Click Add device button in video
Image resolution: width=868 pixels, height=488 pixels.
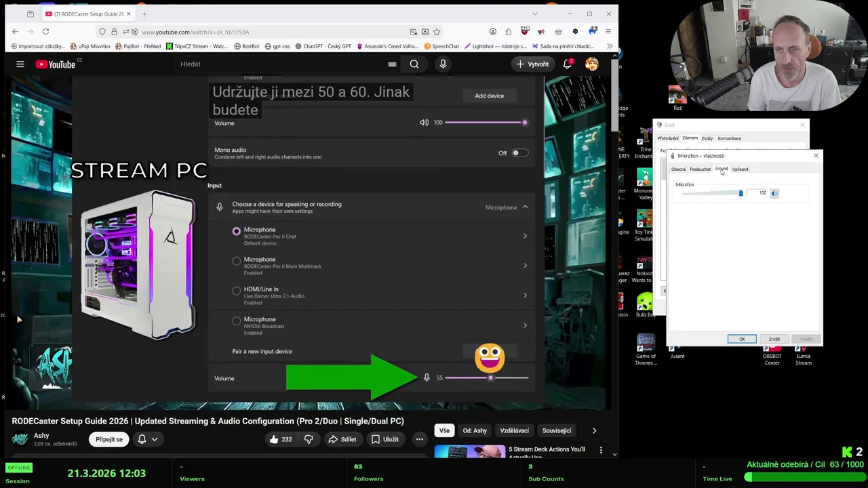[489, 96]
